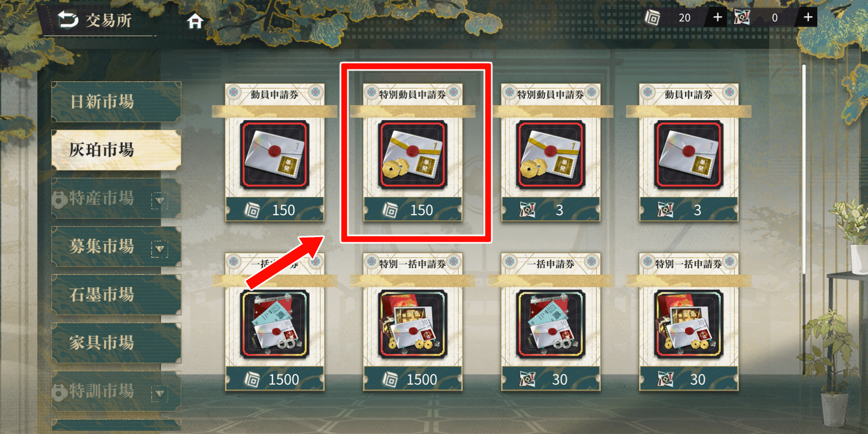Choose 特別一括申請券 bundle costing 30

coord(688,322)
